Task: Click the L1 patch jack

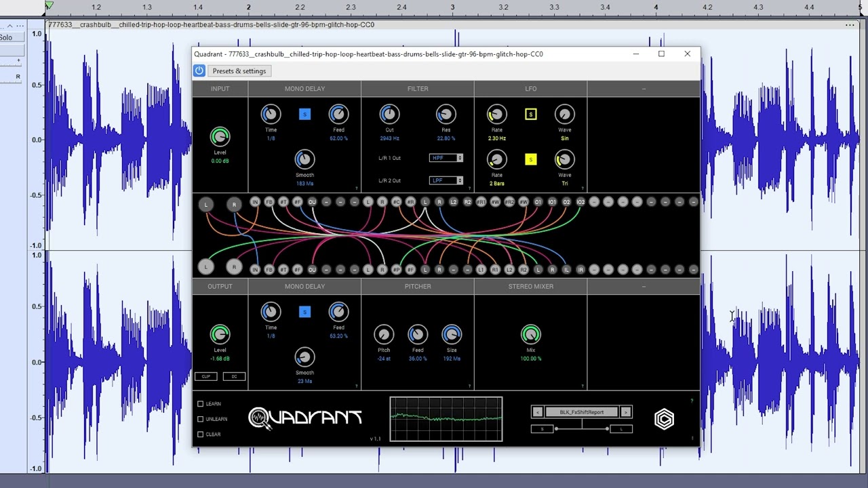Action: tap(481, 269)
